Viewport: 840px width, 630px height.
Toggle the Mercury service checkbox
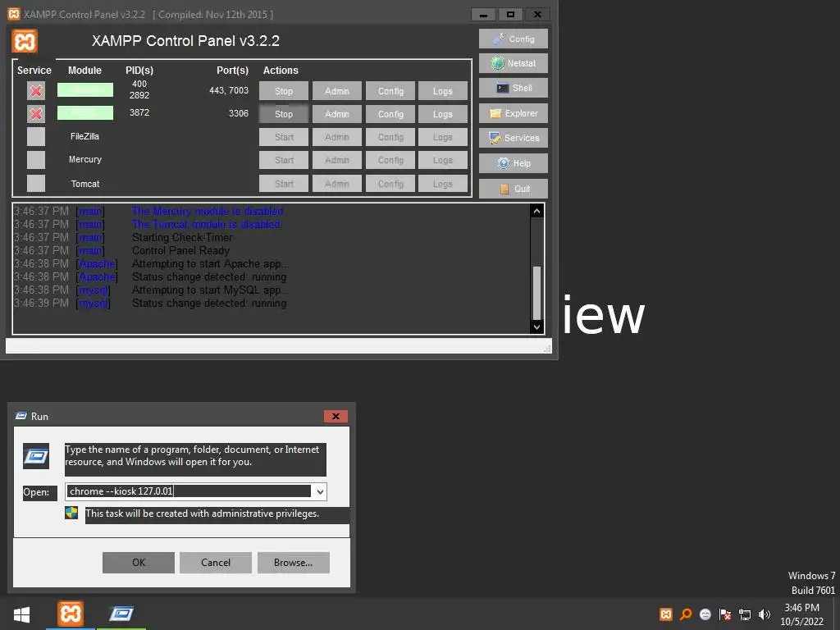point(36,160)
